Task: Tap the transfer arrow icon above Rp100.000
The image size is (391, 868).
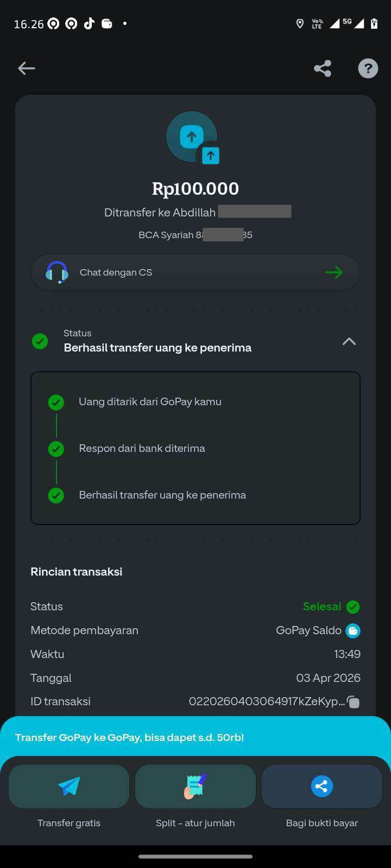Action: coord(191,137)
